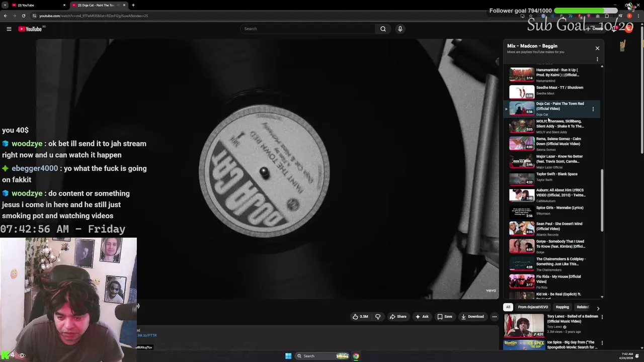Click the YouTube logo to go home
This screenshot has width=644, height=362.
30,29
